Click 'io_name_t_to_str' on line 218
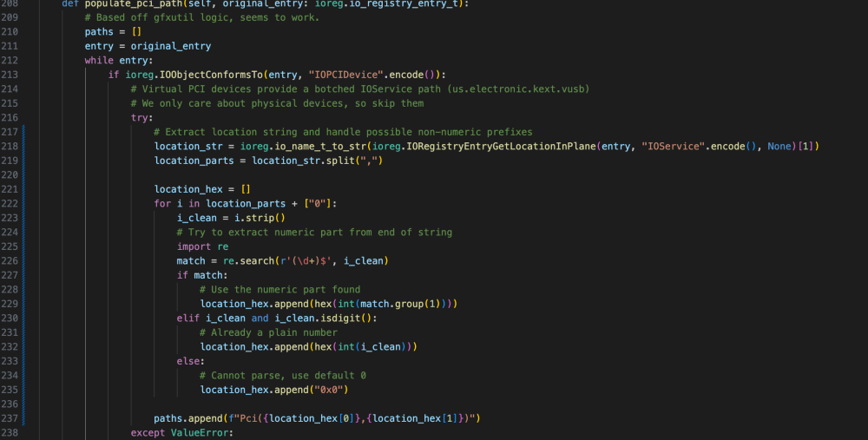This screenshot has width=868, height=440. pos(320,146)
